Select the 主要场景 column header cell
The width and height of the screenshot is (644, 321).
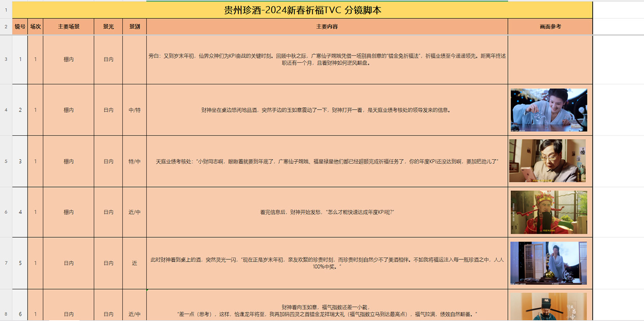click(x=69, y=27)
